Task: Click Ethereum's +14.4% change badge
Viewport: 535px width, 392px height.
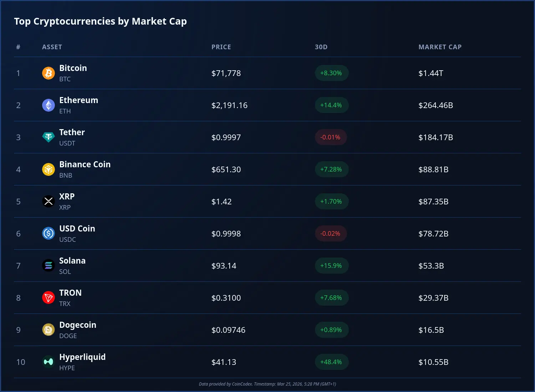Action: pos(331,105)
